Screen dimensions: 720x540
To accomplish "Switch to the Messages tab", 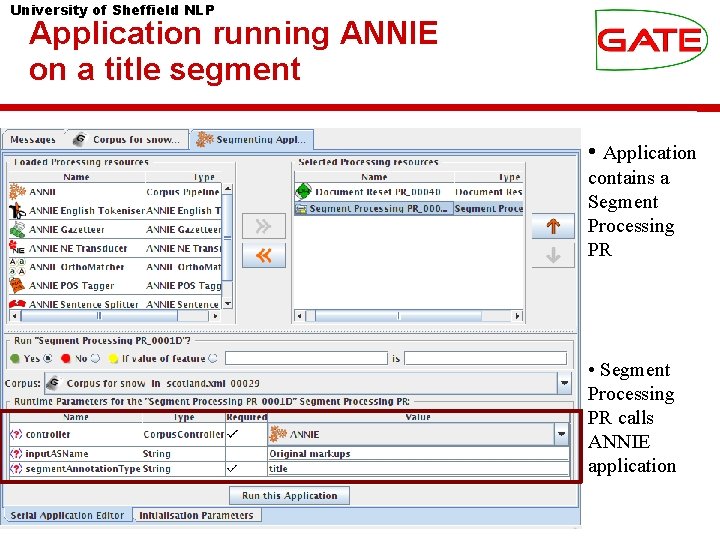I will pos(33,140).
